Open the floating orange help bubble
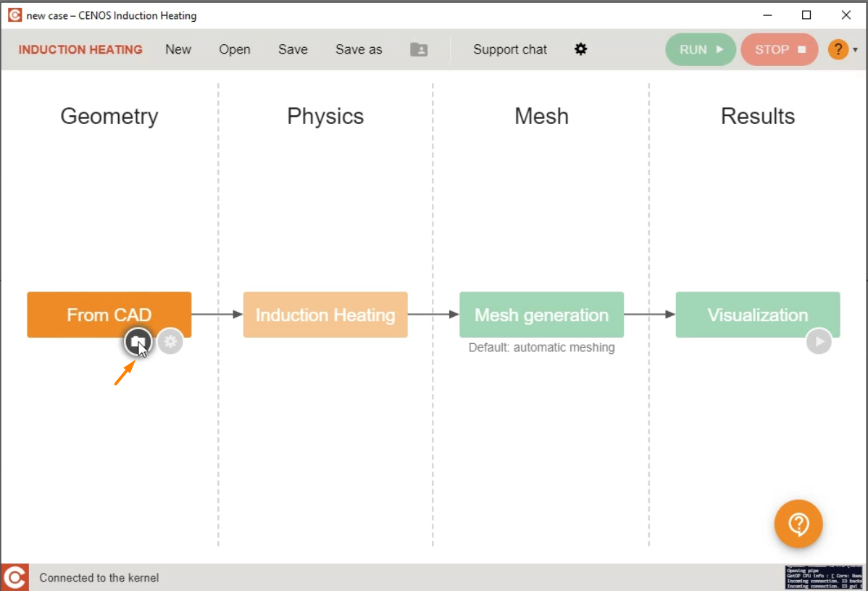Screen dimensions: 868x591 click(x=798, y=524)
